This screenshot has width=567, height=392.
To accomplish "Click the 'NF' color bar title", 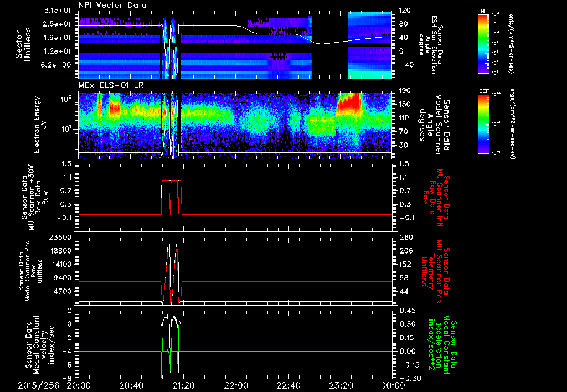I will 484,11.
